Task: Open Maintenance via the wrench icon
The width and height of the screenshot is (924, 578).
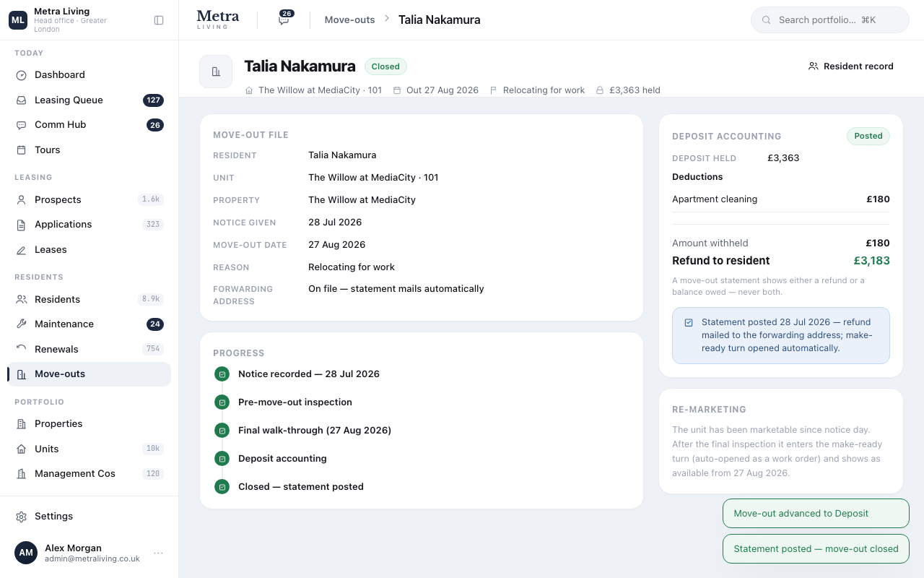Action: tap(22, 324)
